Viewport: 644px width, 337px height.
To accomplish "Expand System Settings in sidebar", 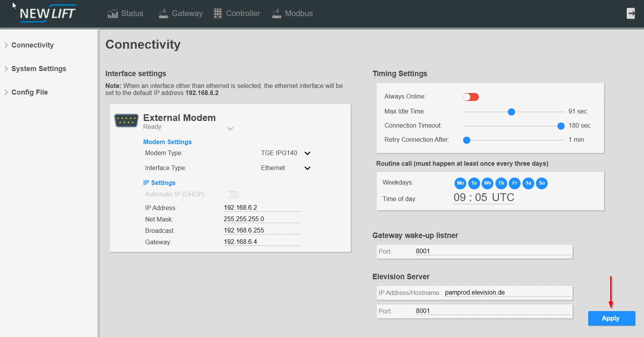I will point(39,69).
